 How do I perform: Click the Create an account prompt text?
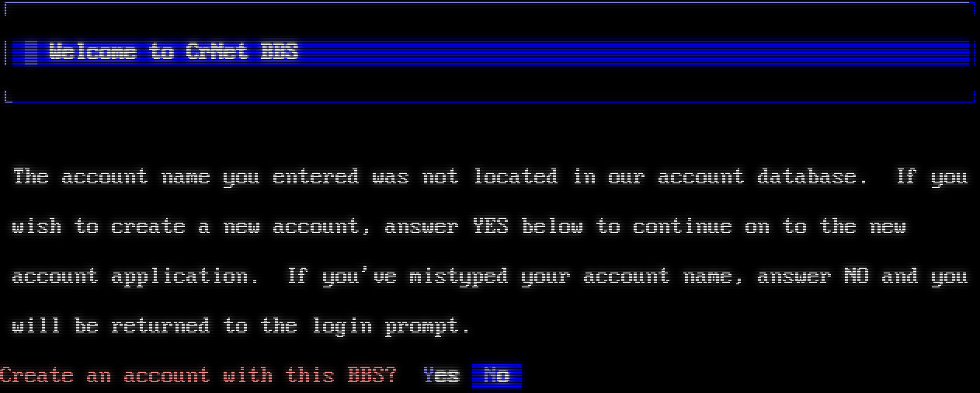[198, 376]
